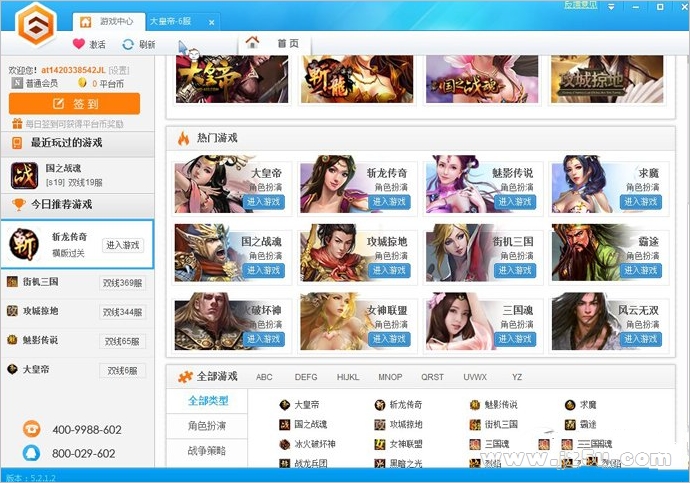The height and width of the screenshot is (483, 690).
Task: Enter game on 国之战魂 hot game card
Action: [264, 270]
